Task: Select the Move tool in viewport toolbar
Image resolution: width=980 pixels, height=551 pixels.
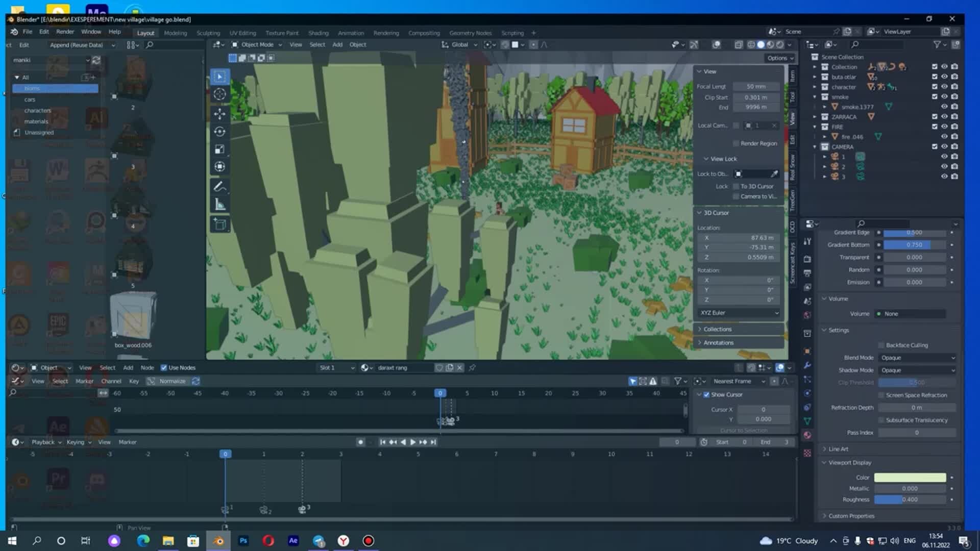Action: [219, 113]
